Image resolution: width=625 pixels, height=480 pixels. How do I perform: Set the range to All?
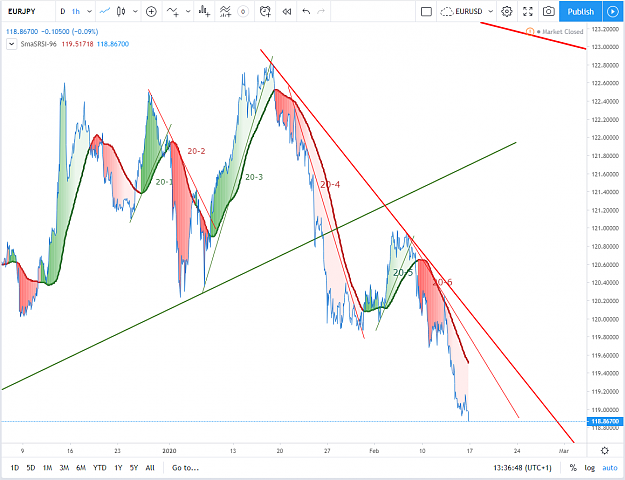(x=150, y=468)
